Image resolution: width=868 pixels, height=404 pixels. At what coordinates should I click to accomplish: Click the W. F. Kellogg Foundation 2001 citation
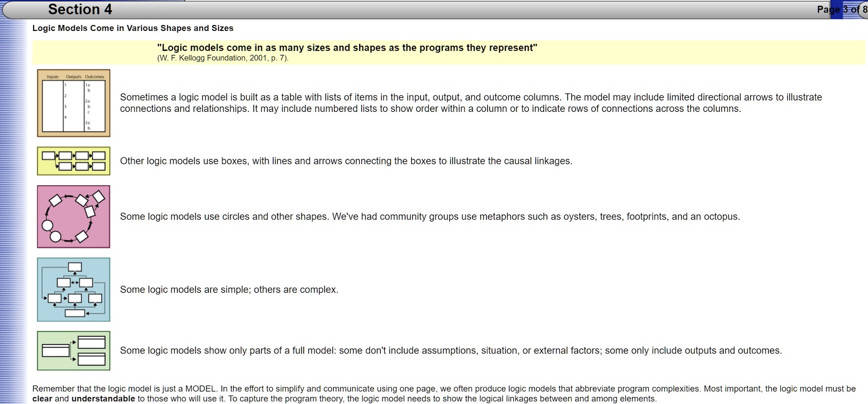(x=223, y=58)
